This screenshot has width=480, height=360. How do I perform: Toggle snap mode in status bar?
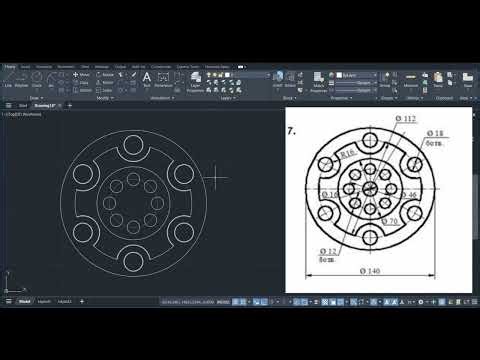coord(243,302)
